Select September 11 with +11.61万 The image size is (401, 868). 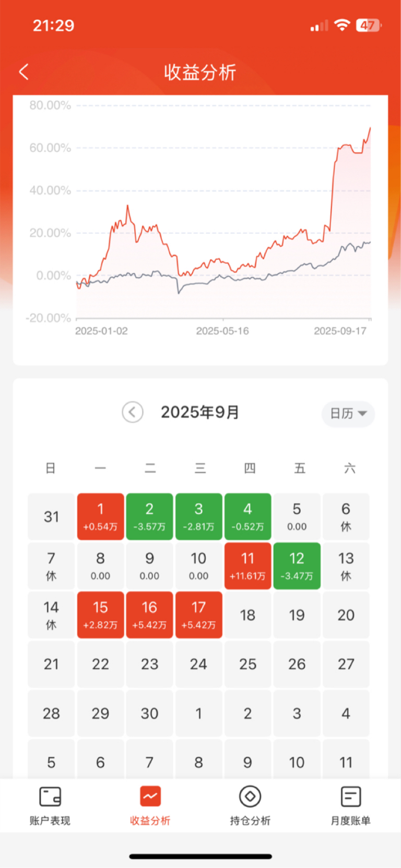point(248,566)
